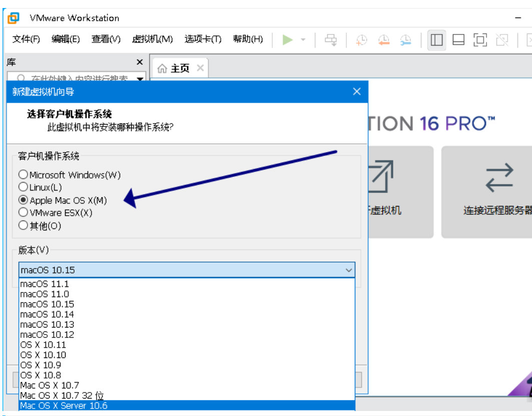Toggle the library sidebar view icon
Screen dimensions: 532x416
[437, 40]
